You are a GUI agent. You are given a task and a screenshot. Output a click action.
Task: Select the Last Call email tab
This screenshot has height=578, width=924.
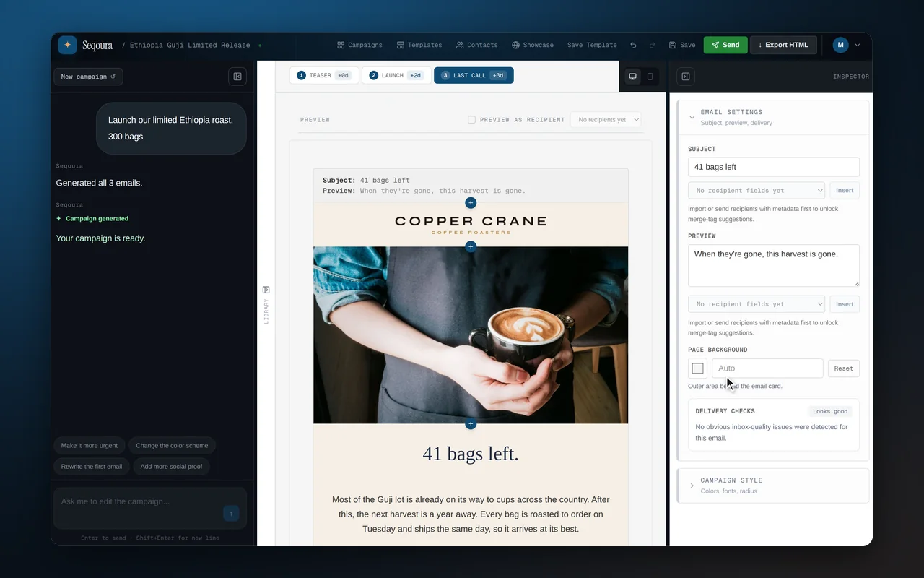(x=474, y=75)
